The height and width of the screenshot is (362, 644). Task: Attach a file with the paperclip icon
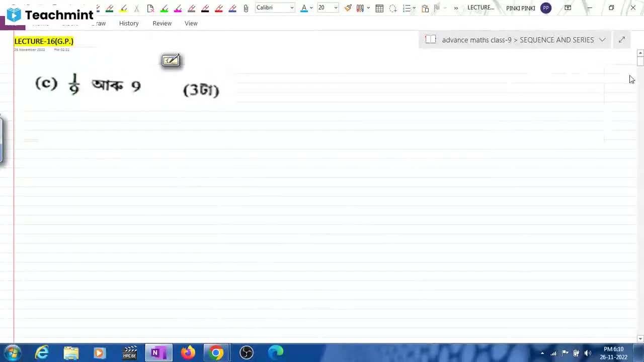click(x=246, y=8)
